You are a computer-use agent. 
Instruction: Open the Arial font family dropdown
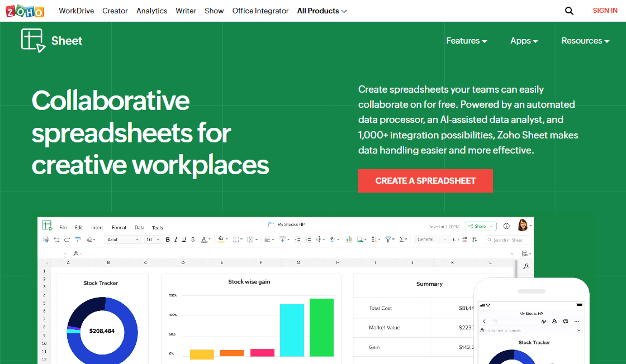124,239
